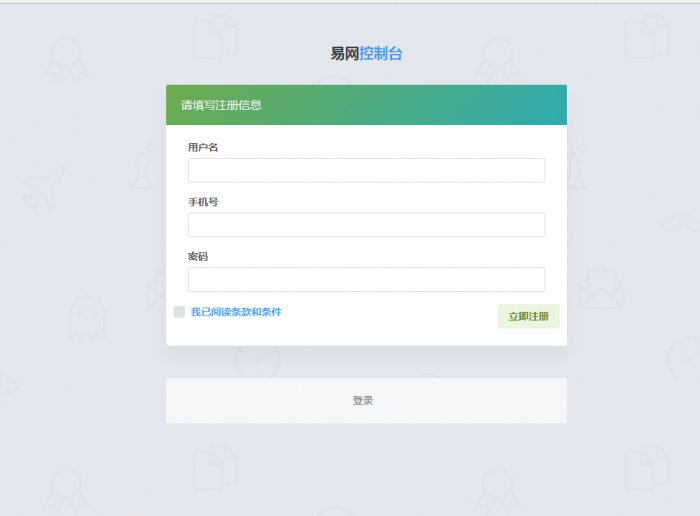Click the award ribbon icon in bottom-left corner
The image size is (700, 516).
pyautogui.click(x=65, y=490)
